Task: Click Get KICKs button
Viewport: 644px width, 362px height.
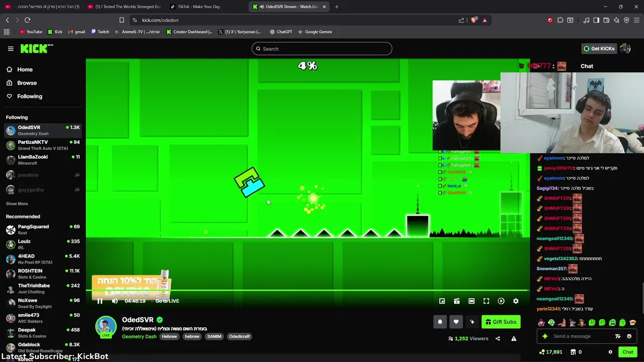Action: [599, 49]
